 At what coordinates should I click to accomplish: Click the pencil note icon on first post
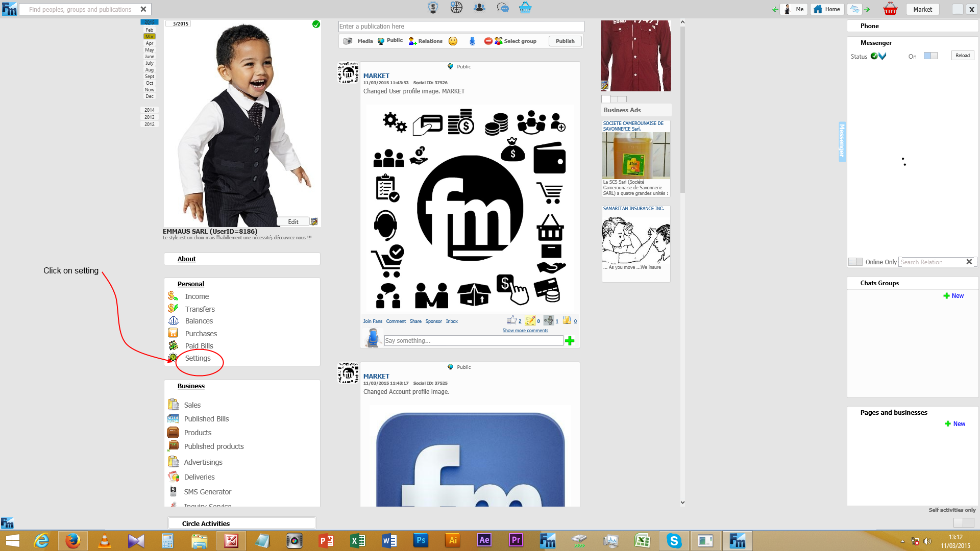(x=530, y=320)
